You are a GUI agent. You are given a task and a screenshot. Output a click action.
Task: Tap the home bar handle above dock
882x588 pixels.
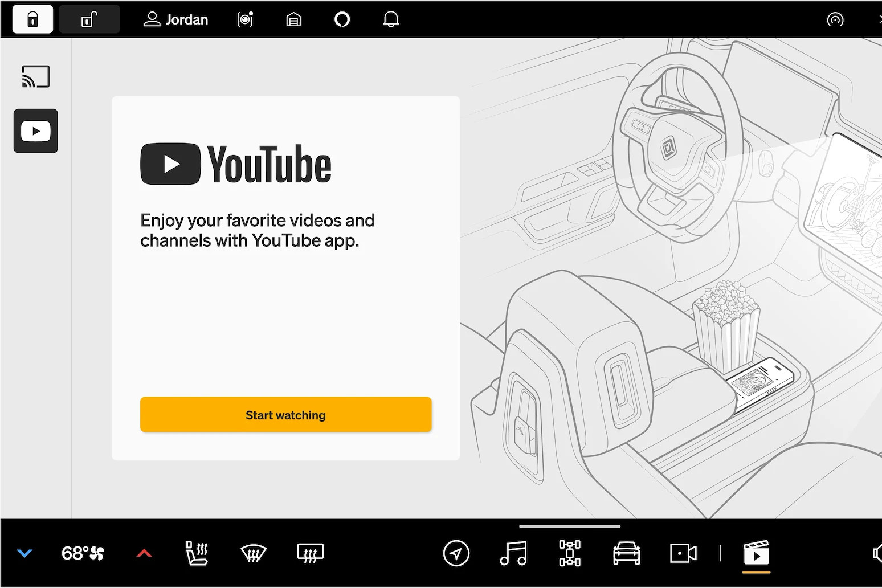point(570,526)
